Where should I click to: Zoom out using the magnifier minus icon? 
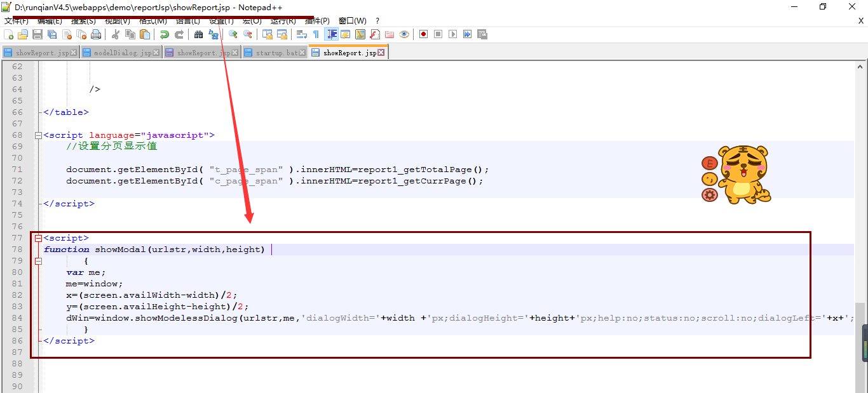(248, 34)
